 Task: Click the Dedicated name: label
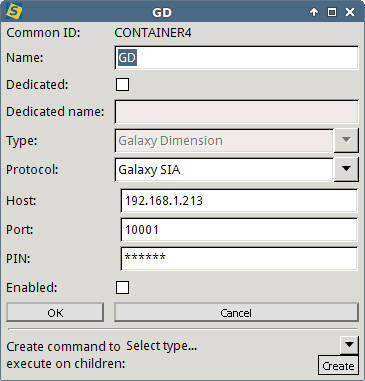pos(55,111)
